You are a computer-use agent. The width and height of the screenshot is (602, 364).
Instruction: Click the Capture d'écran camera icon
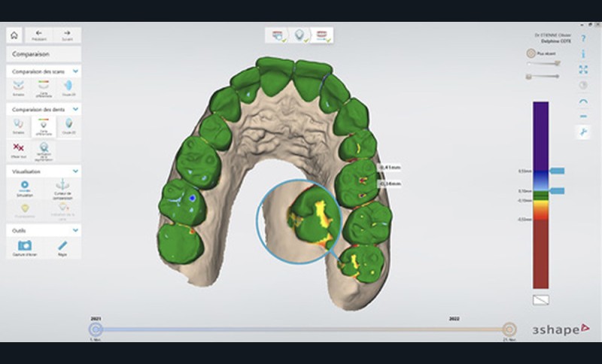[x=24, y=247]
